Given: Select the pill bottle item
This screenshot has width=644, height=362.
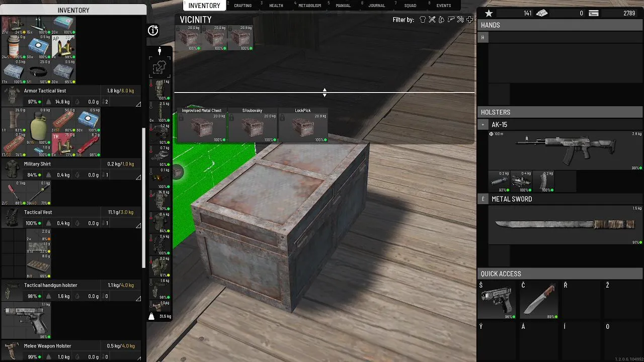Looking at the screenshot, I should pos(14,46).
